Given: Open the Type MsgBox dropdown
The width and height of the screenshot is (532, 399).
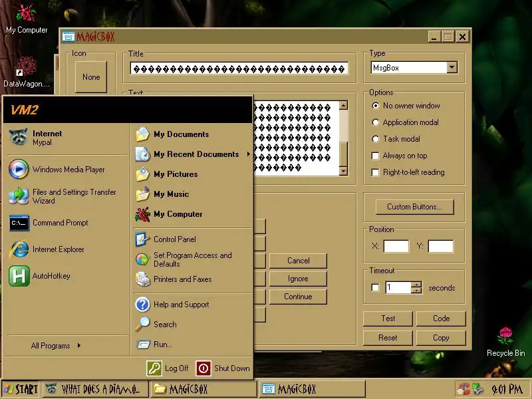Looking at the screenshot, I should [452, 68].
